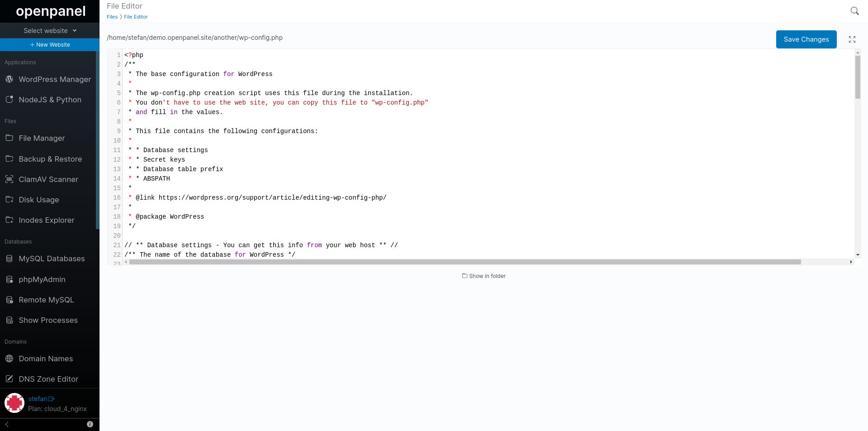The image size is (868, 431).
Task: Click the File Editor breadcrumb link
Action: point(136,17)
